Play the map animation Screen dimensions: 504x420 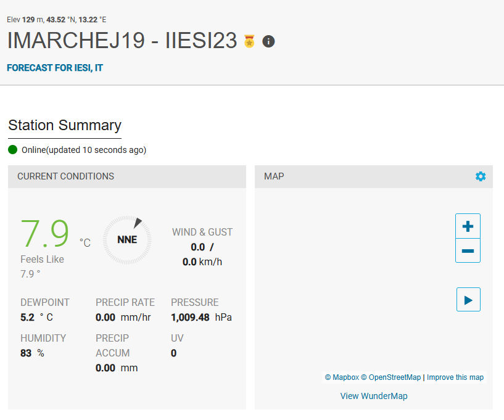[468, 300]
